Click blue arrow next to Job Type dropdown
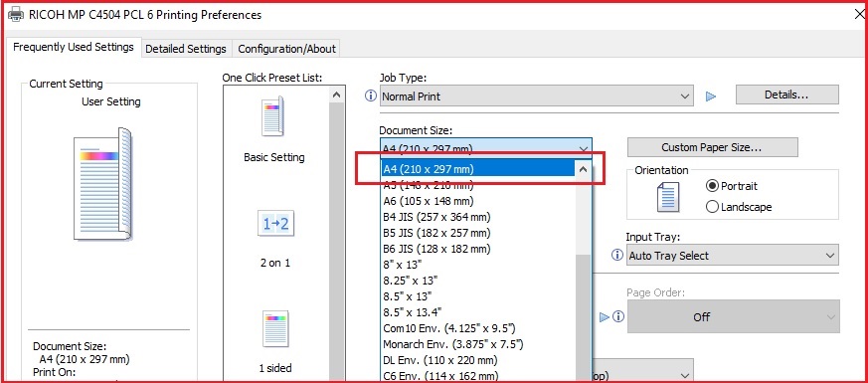 click(x=711, y=96)
